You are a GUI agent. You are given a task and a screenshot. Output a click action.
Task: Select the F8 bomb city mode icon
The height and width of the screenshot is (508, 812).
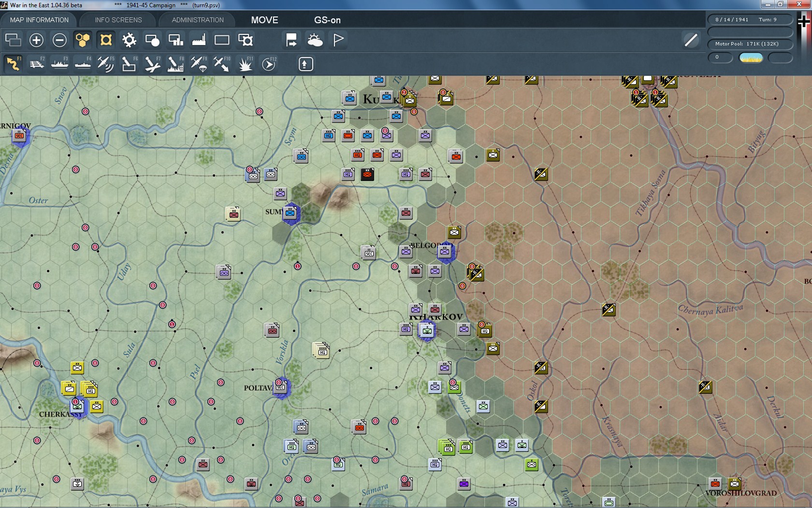(x=175, y=64)
